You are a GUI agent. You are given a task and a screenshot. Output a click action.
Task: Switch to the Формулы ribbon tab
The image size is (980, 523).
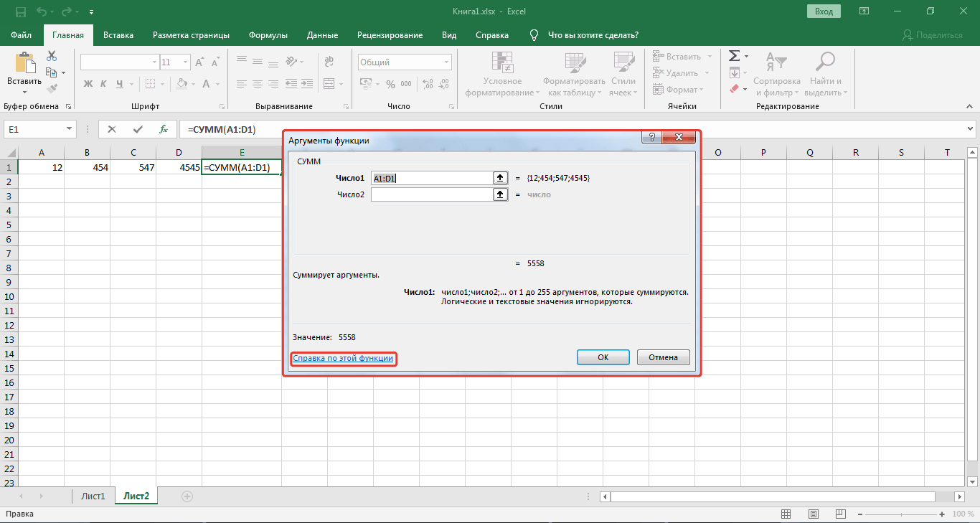click(268, 35)
